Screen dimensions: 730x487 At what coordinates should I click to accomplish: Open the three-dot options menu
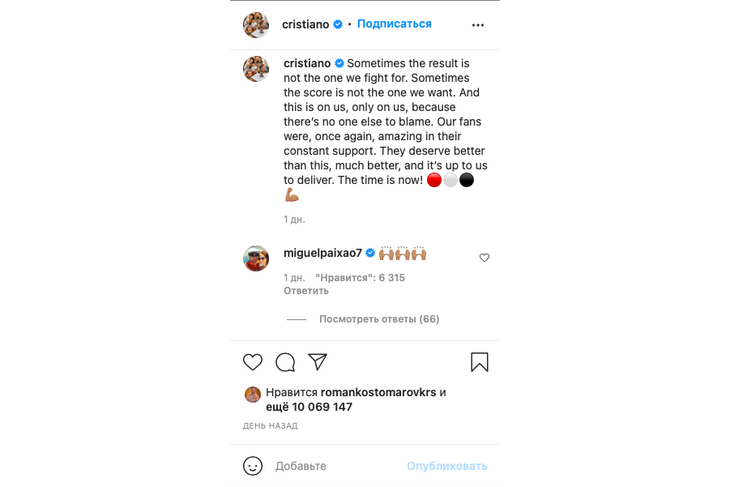pyautogui.click(x=478, y=25)
